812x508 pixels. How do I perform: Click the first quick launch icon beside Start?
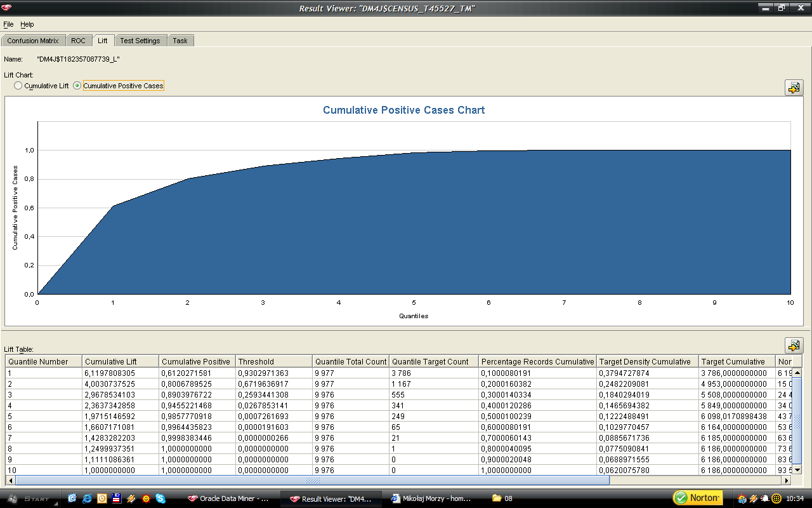coord(72,498)
